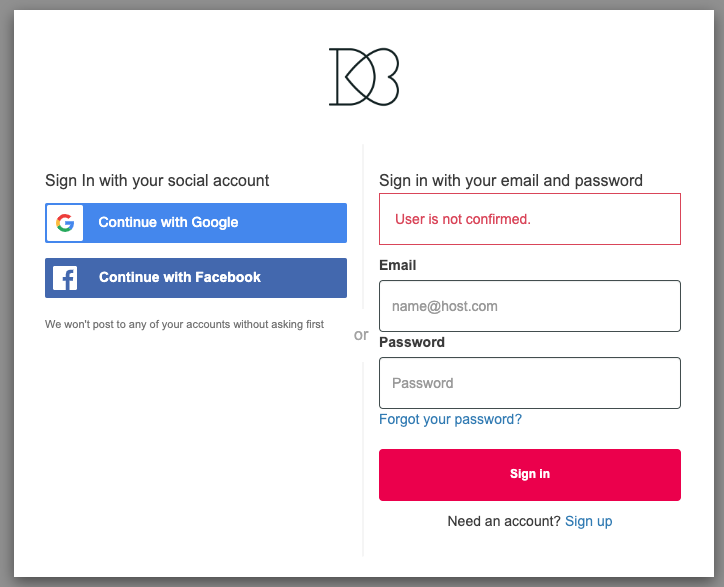
Task: Follow the 'Sign up' link
Action: [588, 521]
